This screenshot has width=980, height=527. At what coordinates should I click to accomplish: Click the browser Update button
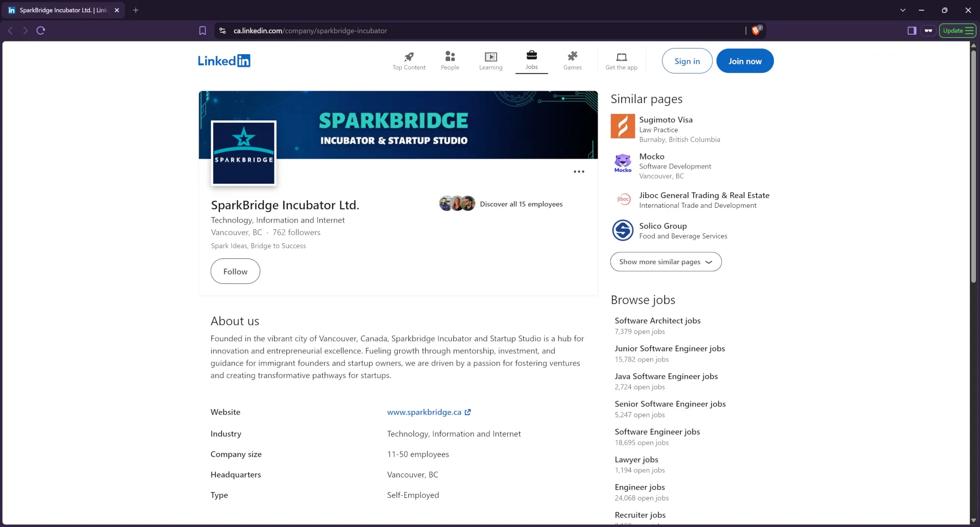pos(958,31)
